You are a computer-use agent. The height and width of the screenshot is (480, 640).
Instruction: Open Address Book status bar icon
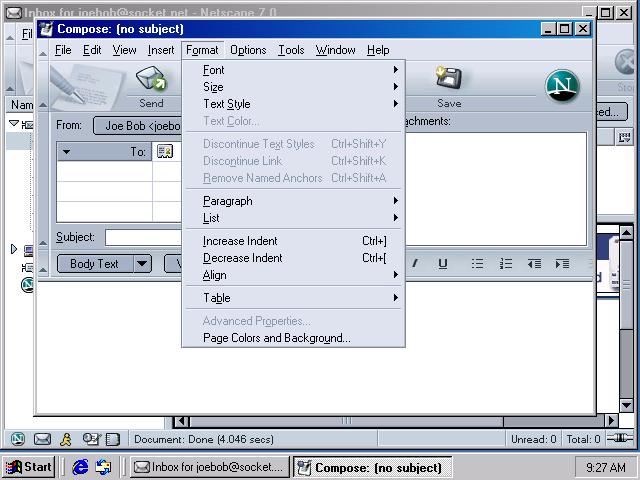coord(113,439)
